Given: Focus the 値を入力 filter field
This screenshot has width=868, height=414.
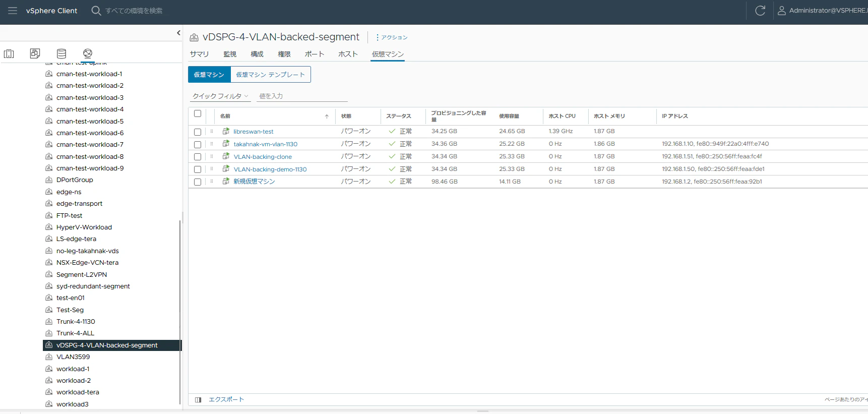Looking at the screenshot, I should click(x=302, y=96).
